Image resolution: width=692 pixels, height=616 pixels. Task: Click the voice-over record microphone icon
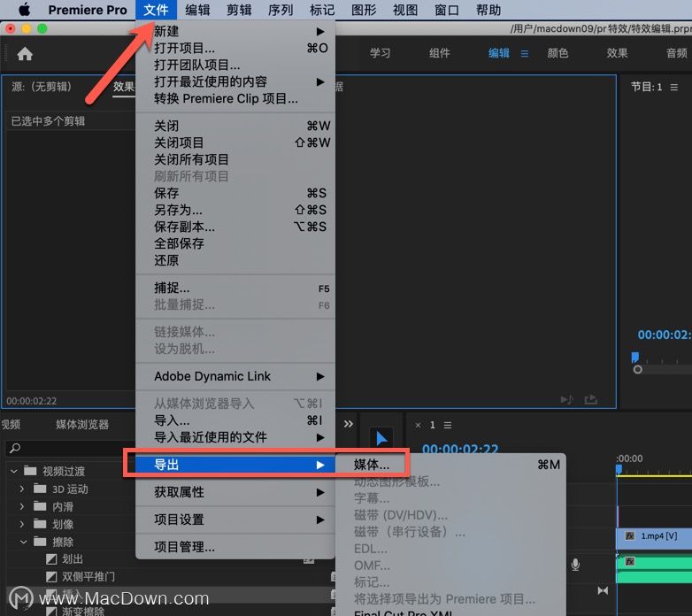[575, 565]
